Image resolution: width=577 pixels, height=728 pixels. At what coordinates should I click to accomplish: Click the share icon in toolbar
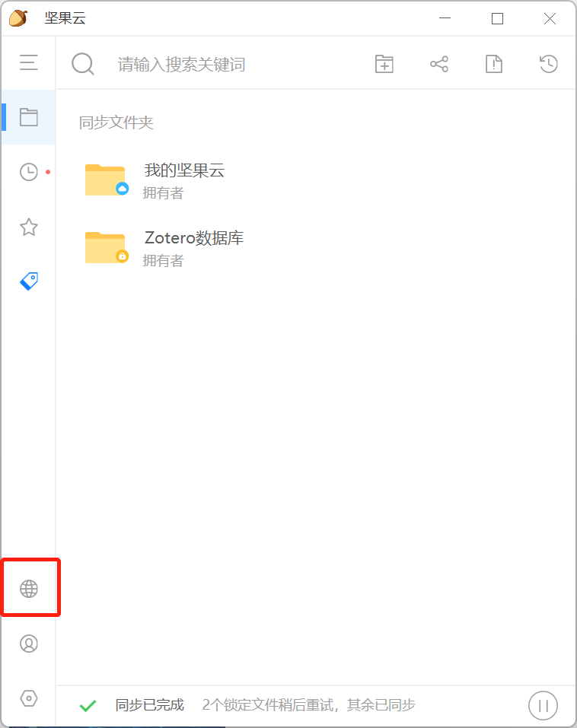439,64
